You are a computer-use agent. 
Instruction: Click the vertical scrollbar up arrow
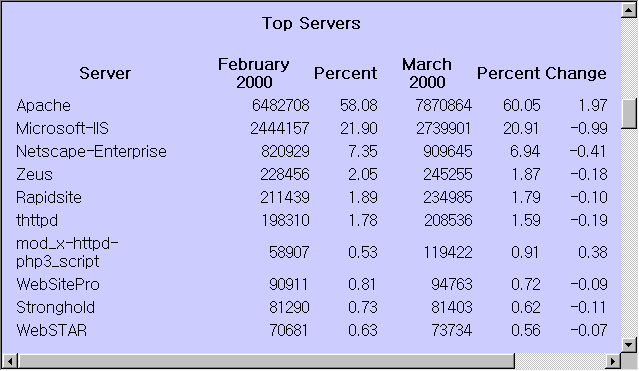(x=629, y=10)
